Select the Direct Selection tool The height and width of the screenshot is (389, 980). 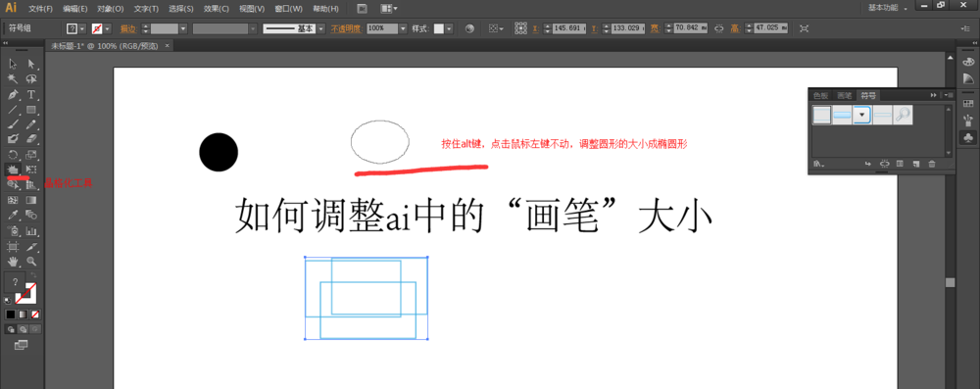click(30, 63)
